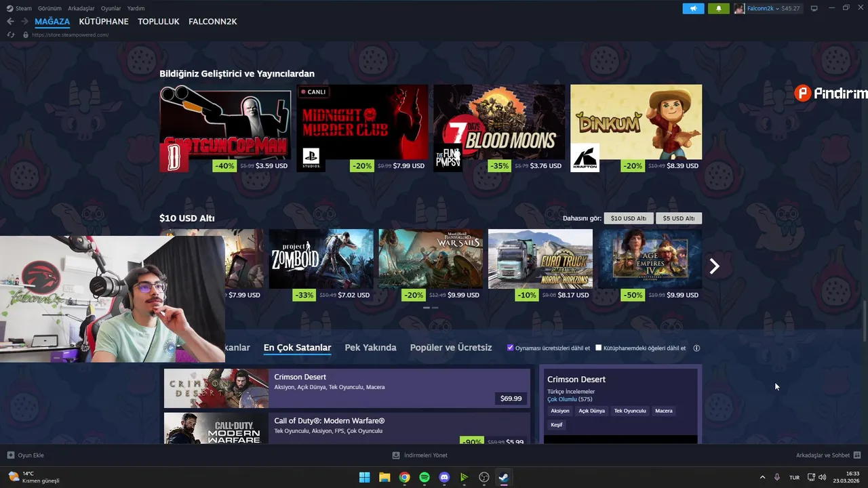Open the Crimson Desert list row
The image size is (868, 488).
pyautogui.click(x=347, y=388)
